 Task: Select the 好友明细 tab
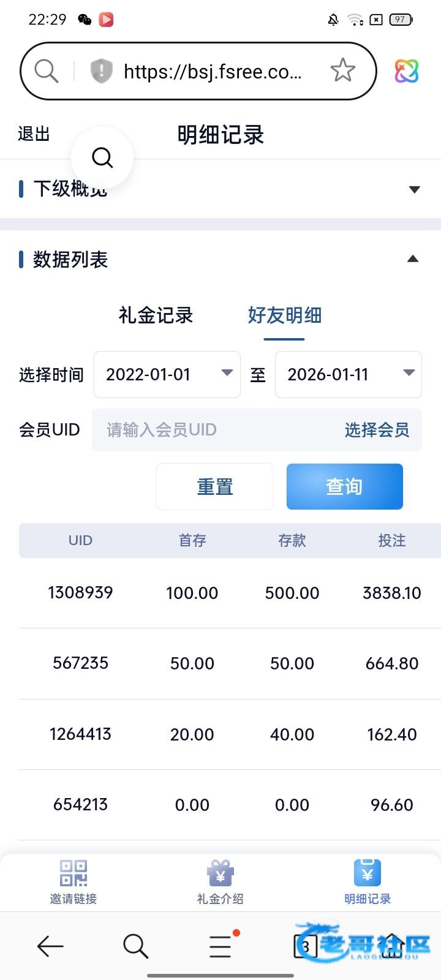click(x=284, y=315)
